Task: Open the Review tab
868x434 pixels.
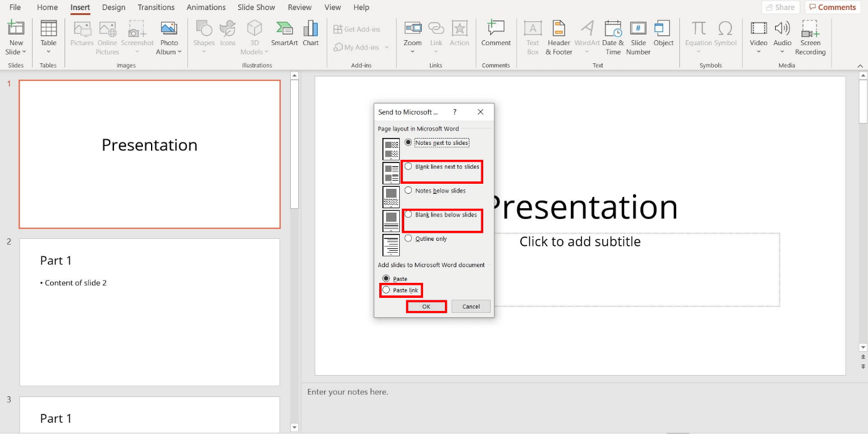Action: (300, 8)
